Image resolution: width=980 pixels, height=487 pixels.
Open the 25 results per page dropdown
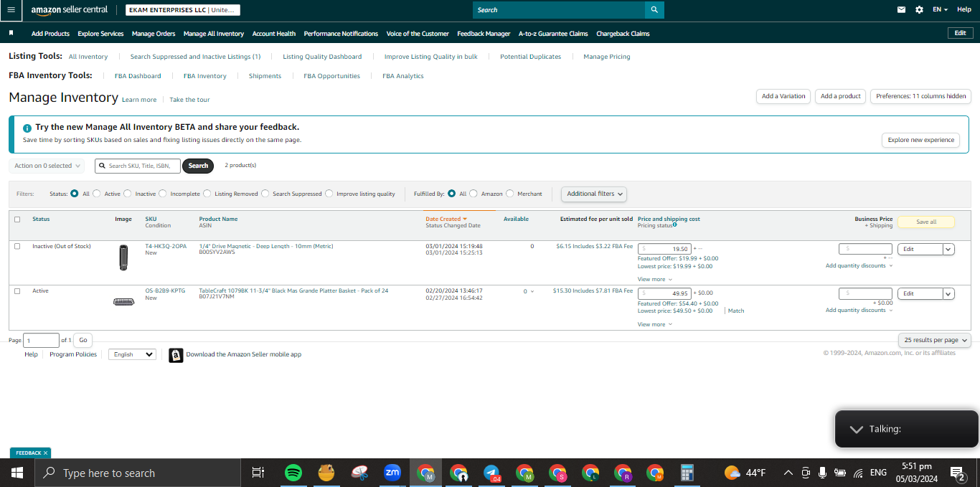click(934, 340)
